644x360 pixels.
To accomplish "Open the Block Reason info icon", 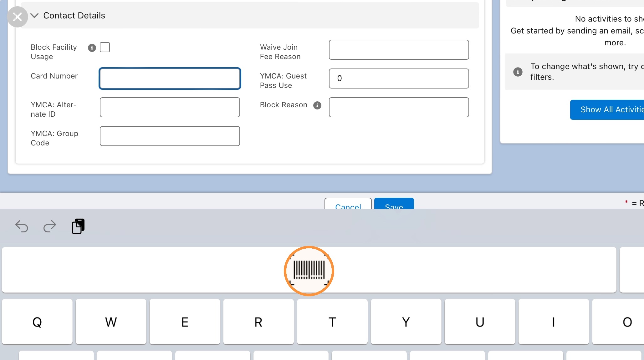I will (317, 105).
